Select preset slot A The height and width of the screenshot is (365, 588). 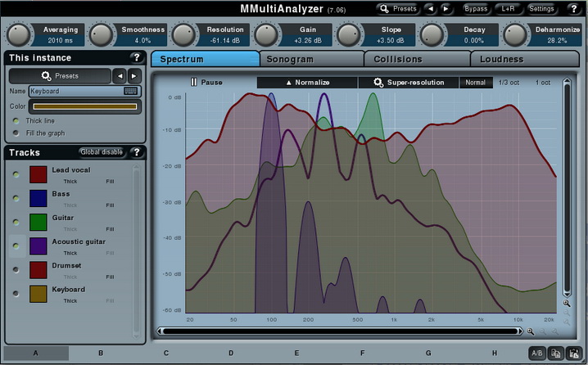pos(36,353)
